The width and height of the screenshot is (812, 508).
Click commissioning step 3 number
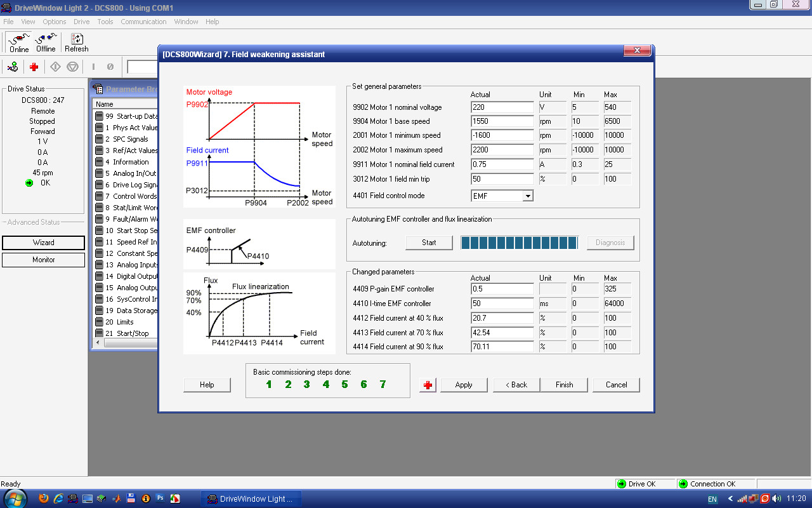click(x=306, y=384)
